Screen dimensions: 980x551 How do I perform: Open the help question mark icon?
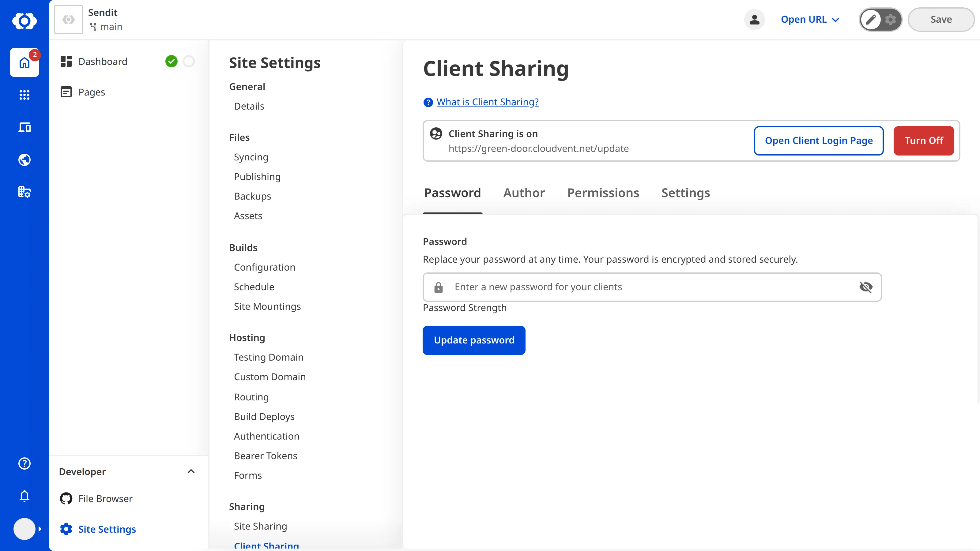point(24,463)
